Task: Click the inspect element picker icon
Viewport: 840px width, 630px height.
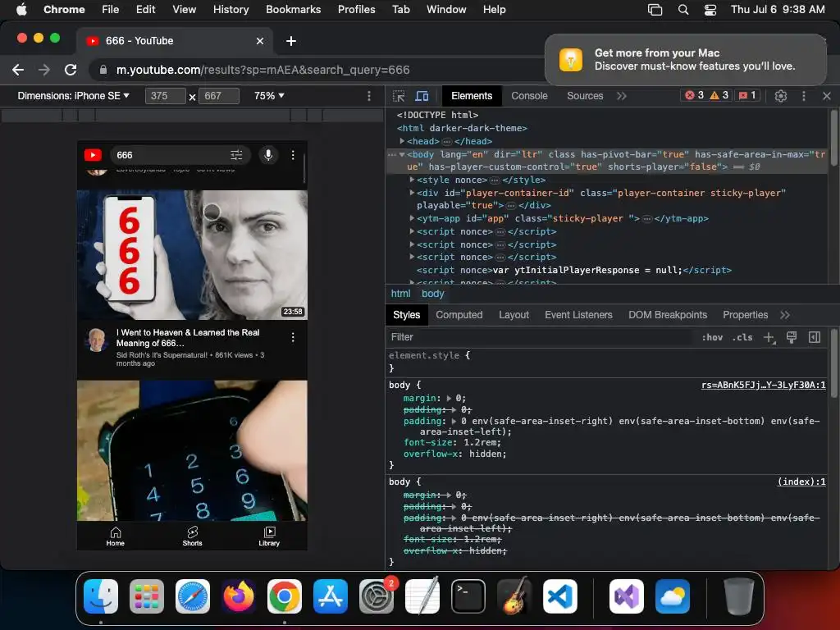Action: point(399,96)
